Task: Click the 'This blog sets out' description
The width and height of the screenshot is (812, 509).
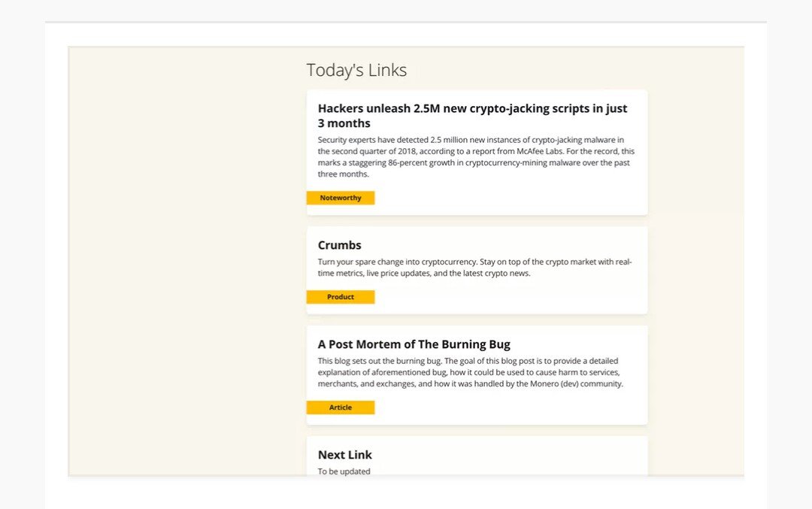Action: point(470,372)
